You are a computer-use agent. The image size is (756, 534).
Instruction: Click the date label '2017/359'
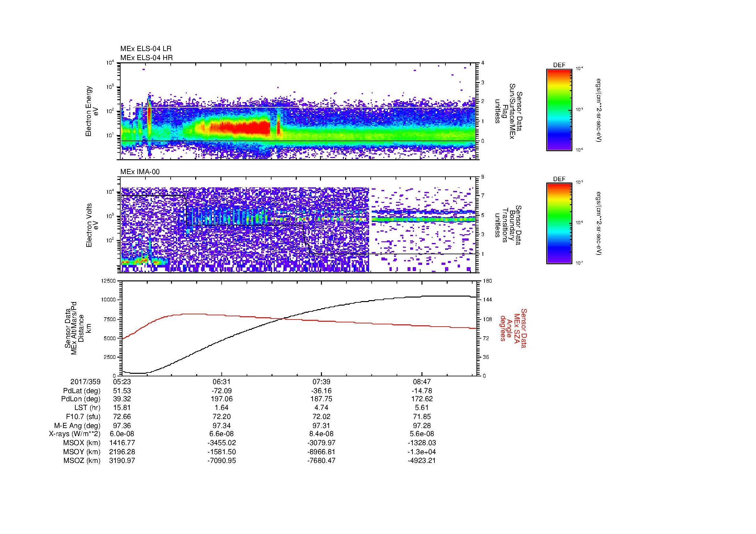coord(85,382)
